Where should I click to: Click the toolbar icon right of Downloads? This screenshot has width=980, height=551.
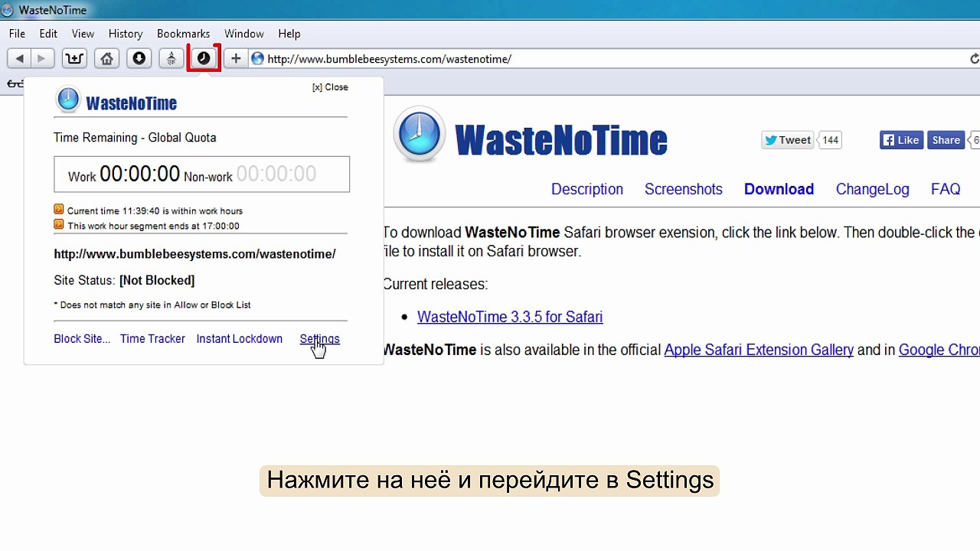point(171,59)
